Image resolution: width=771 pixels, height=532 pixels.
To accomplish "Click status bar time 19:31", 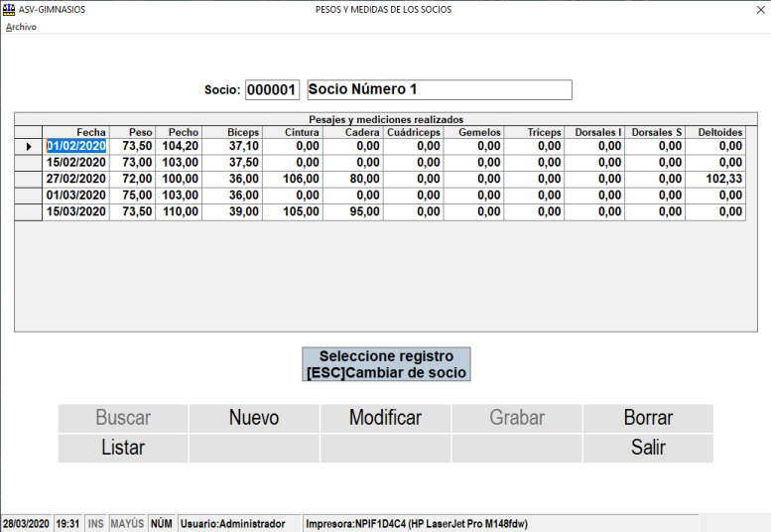I will 67,524.
